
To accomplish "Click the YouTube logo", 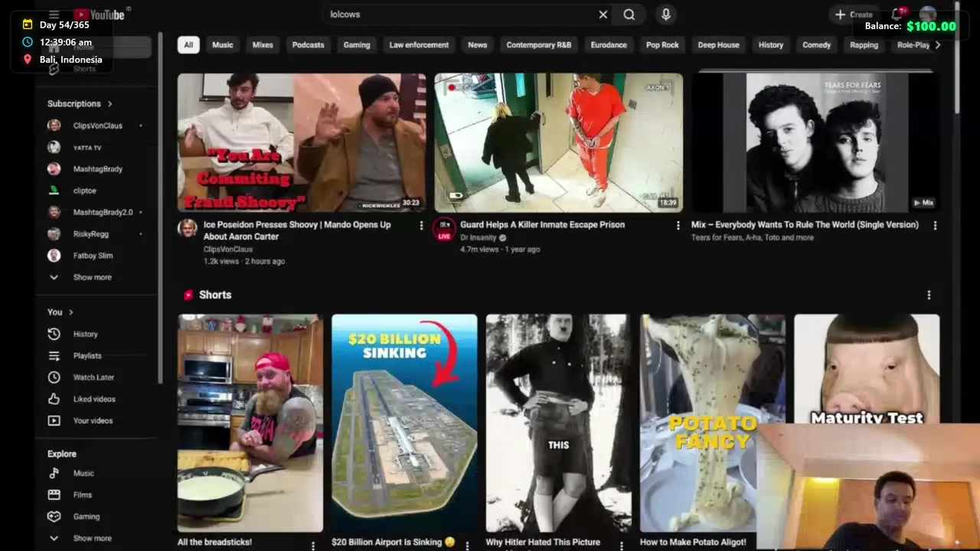I will (x=99, y=15).
